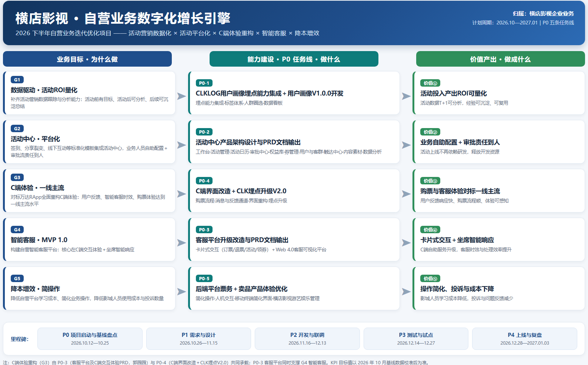Click the heading C端体验 · 一线主流
This screenshot has height=365, width=588.
(37, 188)
